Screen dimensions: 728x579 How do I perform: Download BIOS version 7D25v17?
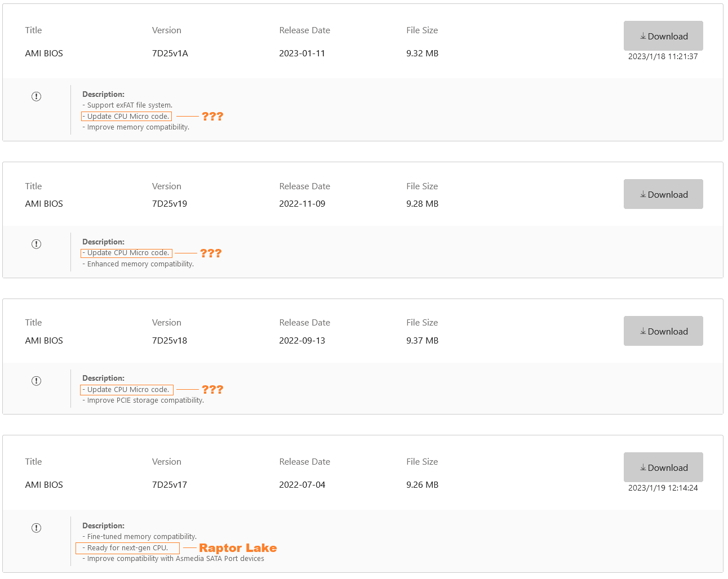point(663,467)
